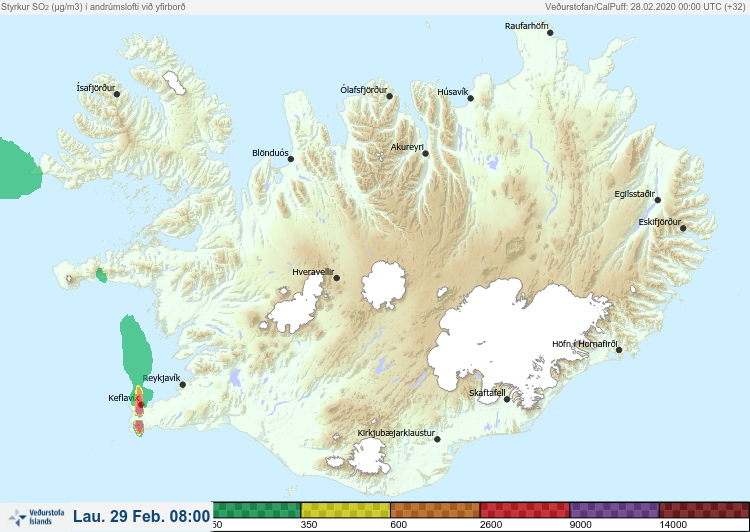Click the Kirkjubæjarklaustur marker dot

tap(437, 439)
